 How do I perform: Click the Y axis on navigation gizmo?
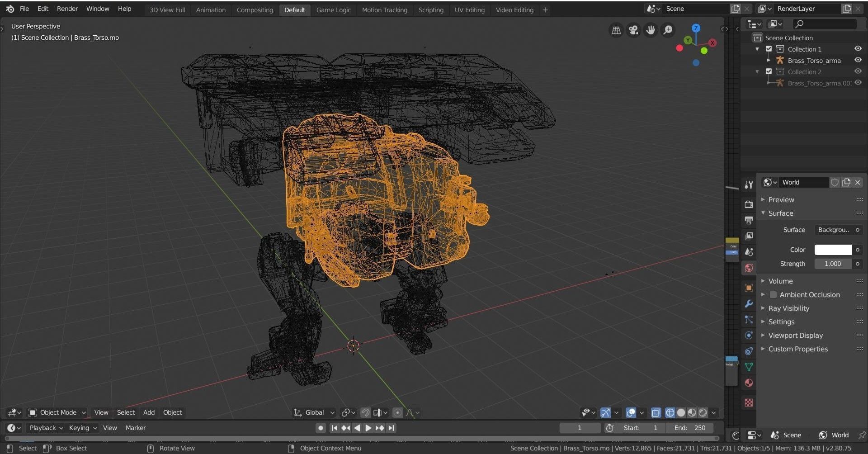click(x=688, y=40)
